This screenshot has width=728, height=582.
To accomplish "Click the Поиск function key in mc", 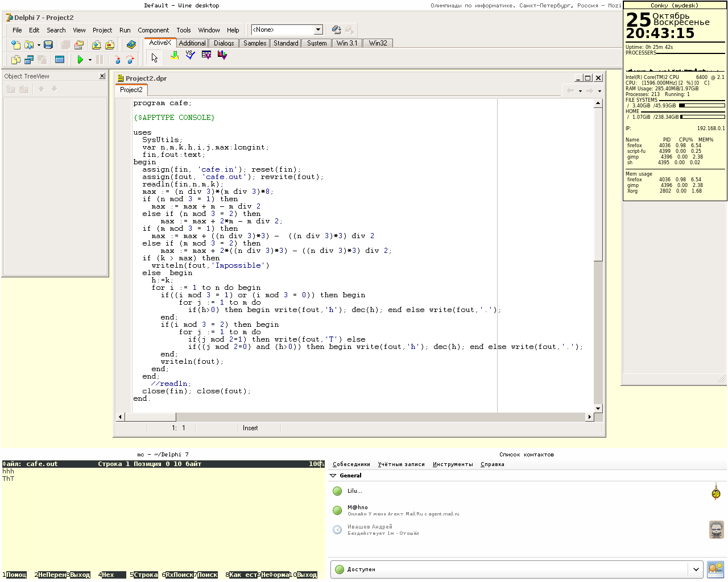I will [208, 575].
